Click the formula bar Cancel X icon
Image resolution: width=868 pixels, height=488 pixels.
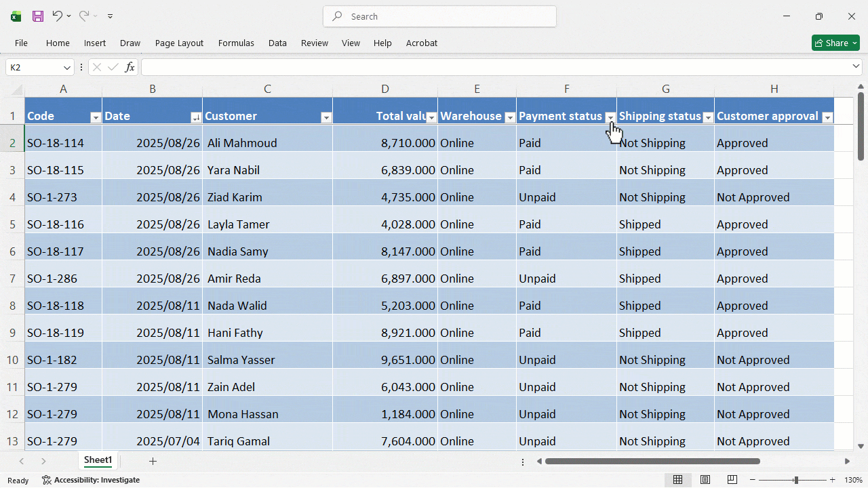click(x=97, y=67)
